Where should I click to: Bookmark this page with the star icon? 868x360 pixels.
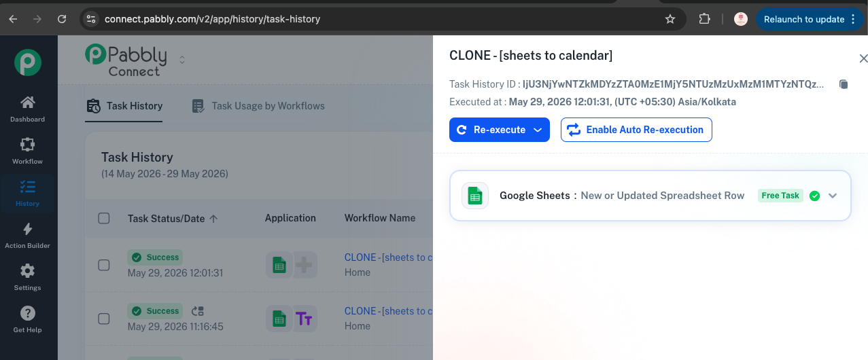pos(670,19)
